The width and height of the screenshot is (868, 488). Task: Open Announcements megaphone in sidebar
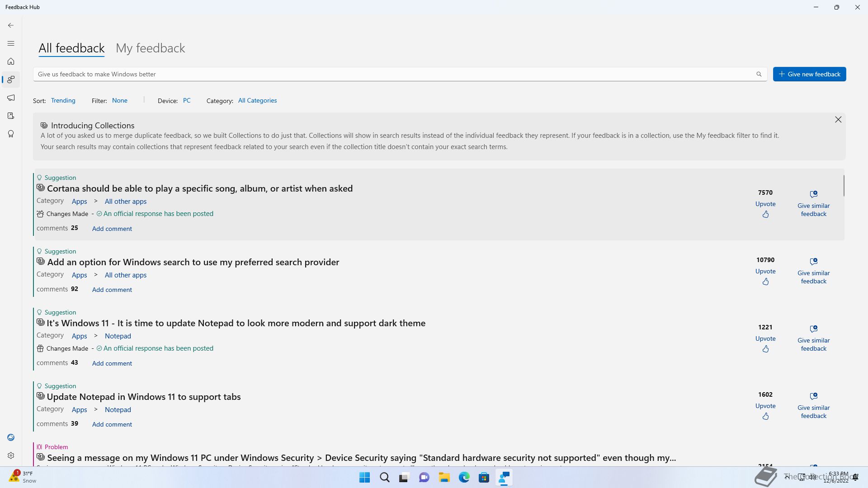tap(11, 98)
